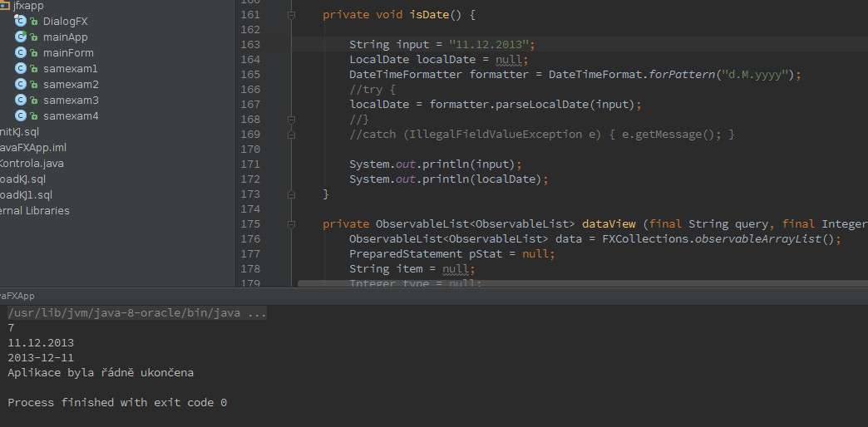The height and width of the screenshot is (427, 868).
Task: Open mainApp in the project tree
Action: [66, 37]
